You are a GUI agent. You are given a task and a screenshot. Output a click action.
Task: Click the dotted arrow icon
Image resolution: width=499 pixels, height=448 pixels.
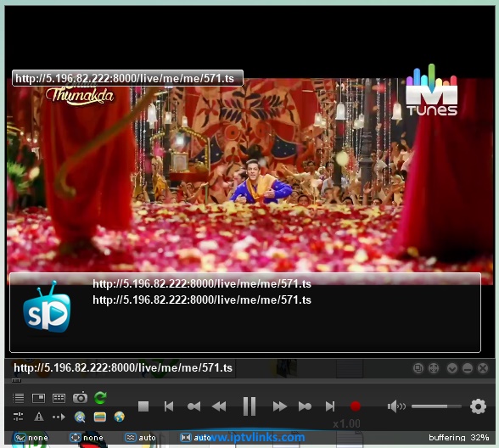pyautogui.click(x=59, y=417)
